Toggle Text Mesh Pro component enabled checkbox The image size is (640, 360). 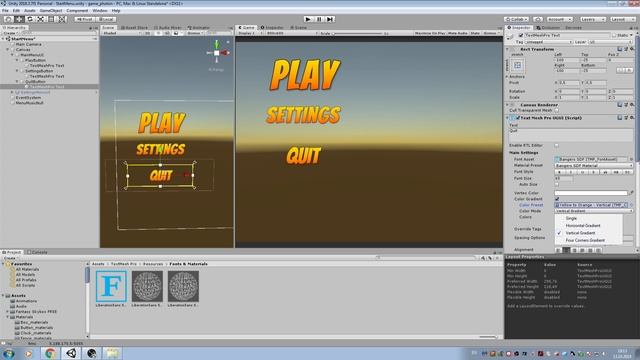click(x=518, y=118)
